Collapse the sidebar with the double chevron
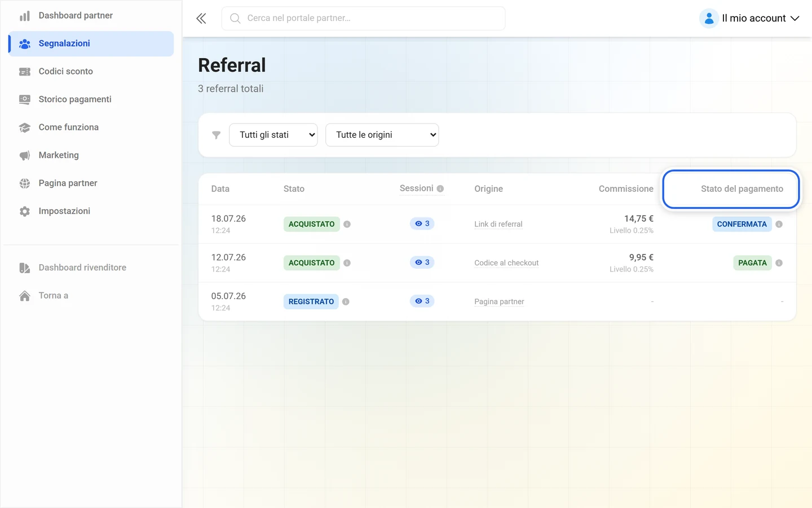 201,19
